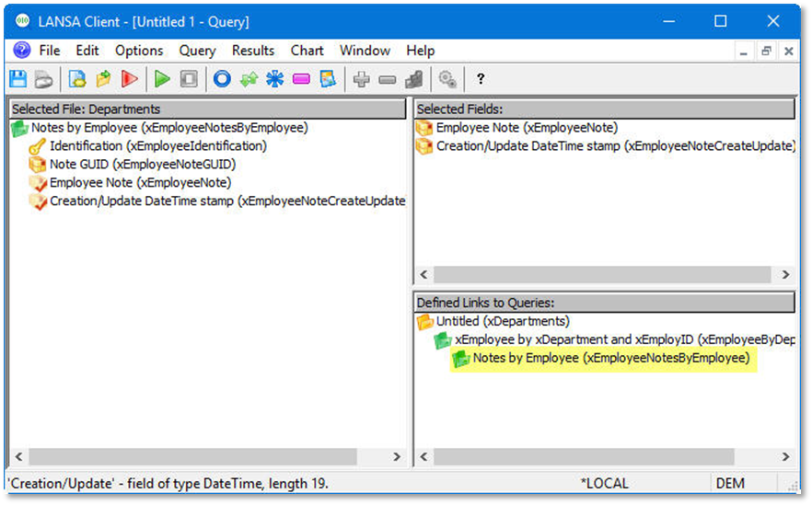Click the magenta rectangle toolbar icon
Screen dimensions: 812x505
tap(301, 79)
